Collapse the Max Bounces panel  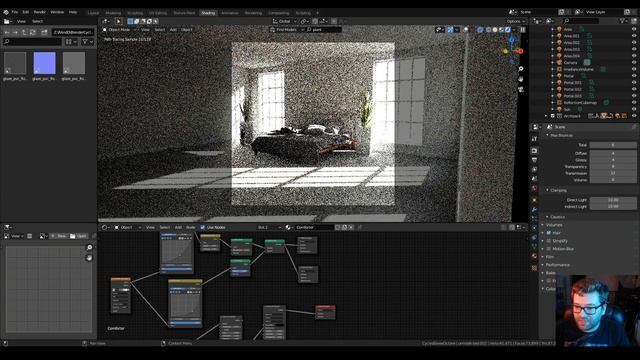pos(561,135)
